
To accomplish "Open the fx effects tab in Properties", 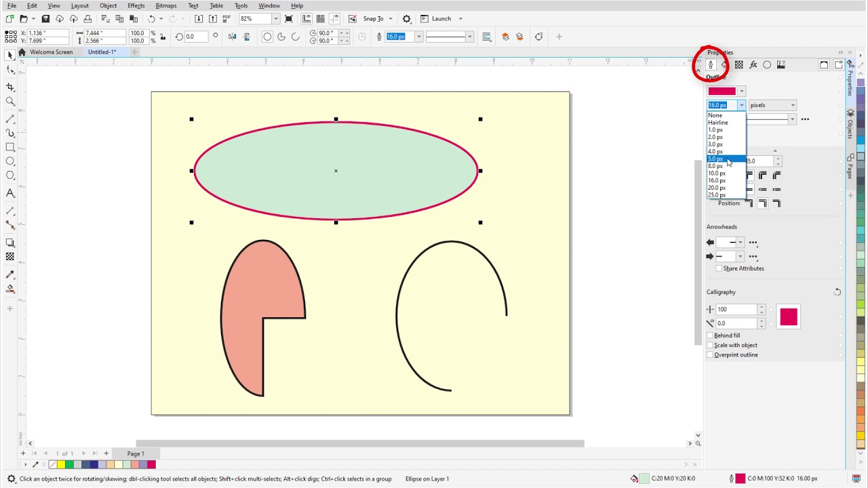I will coord(753,65).
